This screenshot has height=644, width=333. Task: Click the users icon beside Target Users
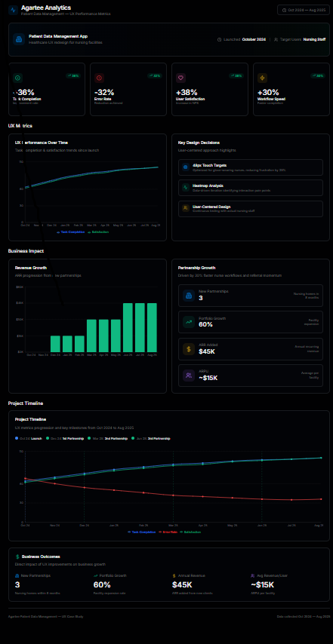[276, 39]
